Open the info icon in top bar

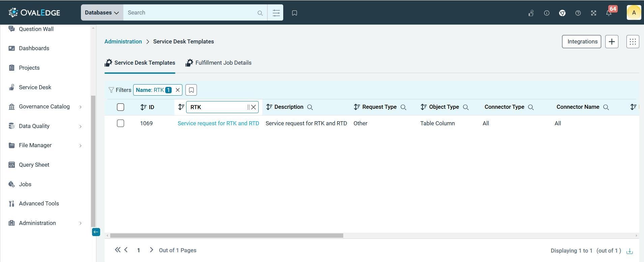[547, 13]
